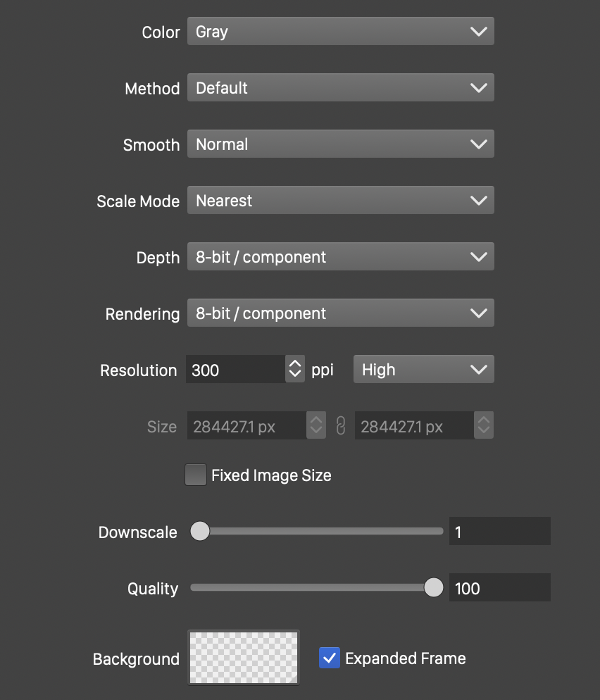The height and width of the screenshot is (700, 600).
Task: Open the Method dropdown
Action: pos(340,88)
